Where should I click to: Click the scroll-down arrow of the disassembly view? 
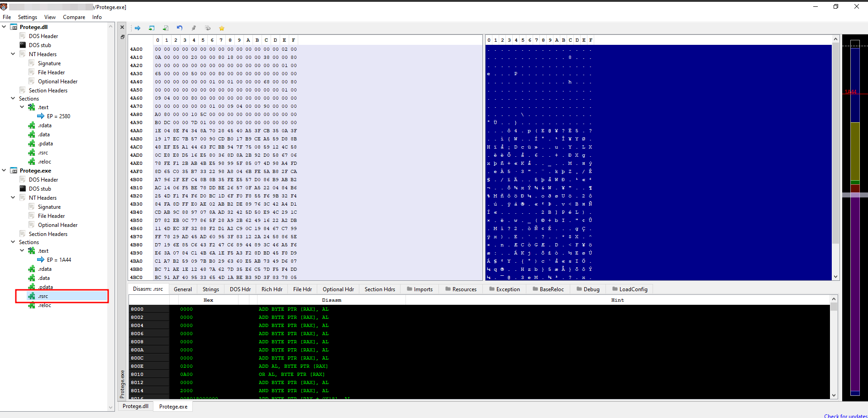(834, 395)
